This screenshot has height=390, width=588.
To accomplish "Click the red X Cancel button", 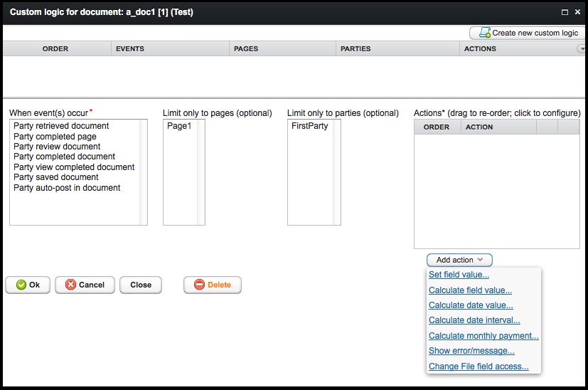I will (85, 285).
